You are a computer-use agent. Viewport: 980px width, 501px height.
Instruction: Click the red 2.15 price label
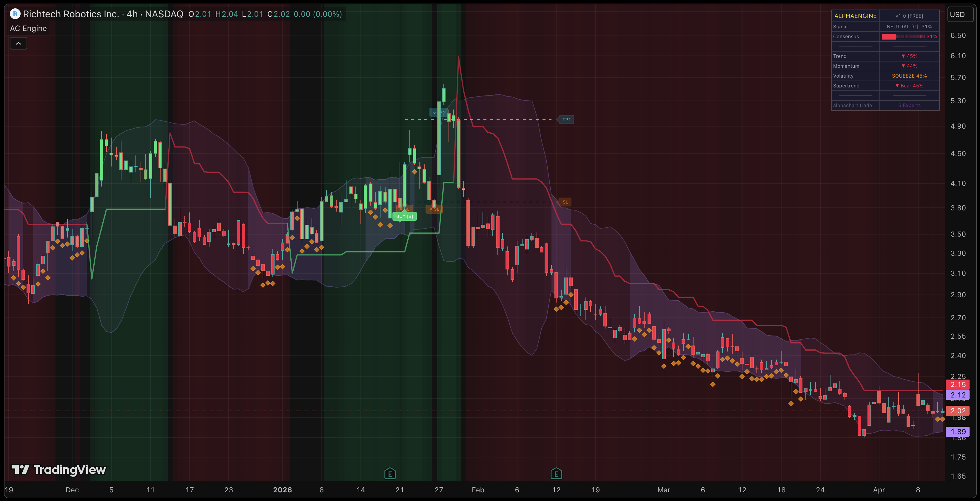958,385
